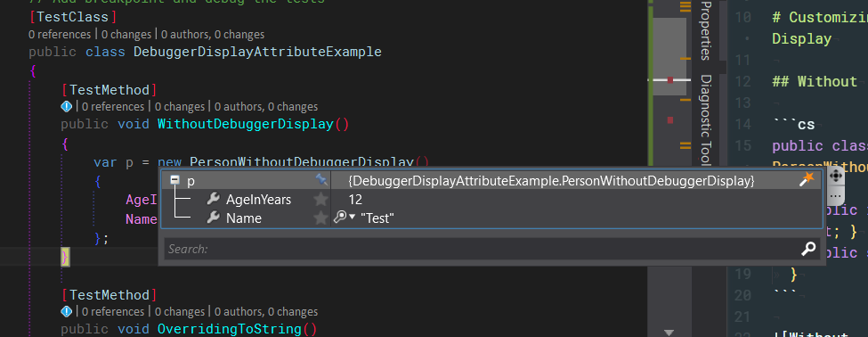Open "0 references" CodeLens above the class declaration
868x337 pixels.
[x=60, y=35]
